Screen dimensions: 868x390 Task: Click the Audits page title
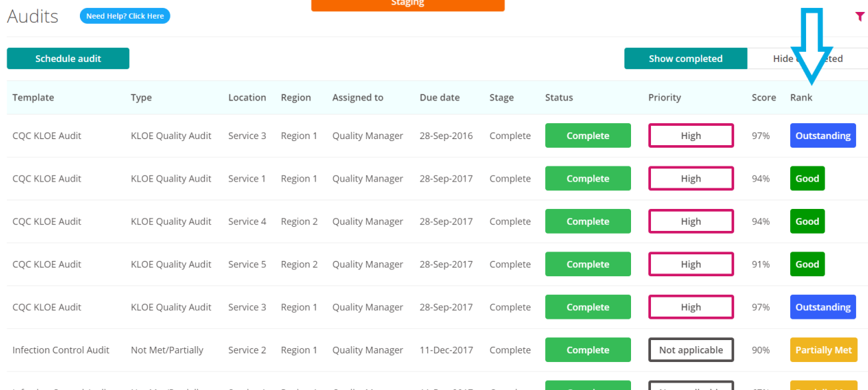coord(33,16)
